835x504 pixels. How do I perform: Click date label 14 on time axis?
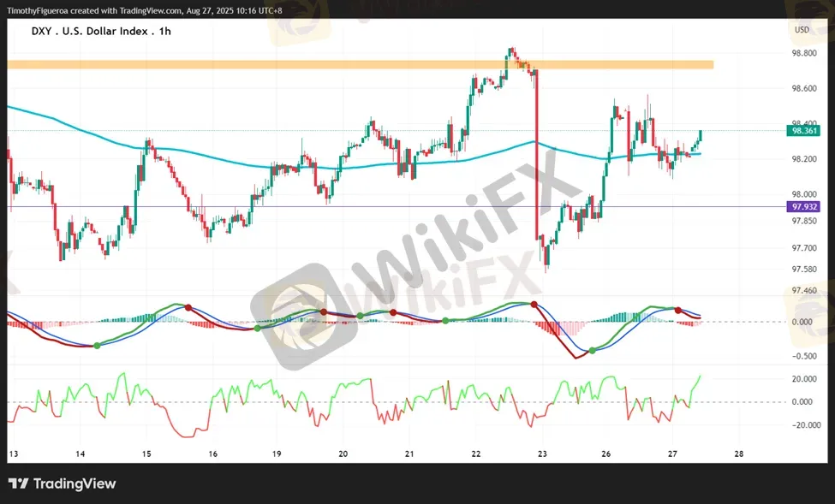point(80,454)
